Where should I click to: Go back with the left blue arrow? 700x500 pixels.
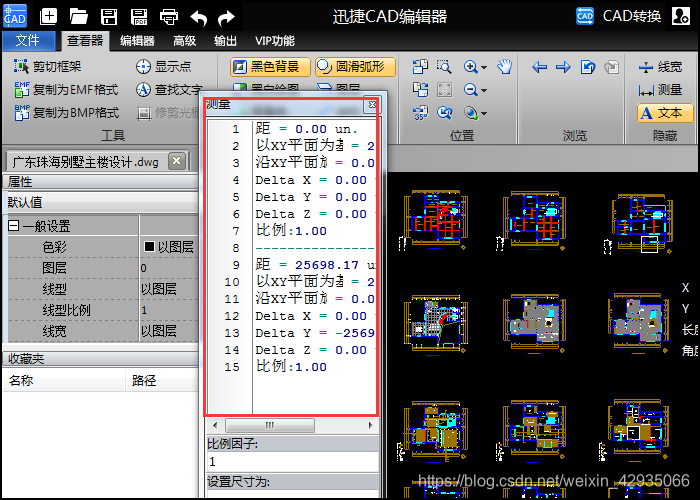[540, 67]
